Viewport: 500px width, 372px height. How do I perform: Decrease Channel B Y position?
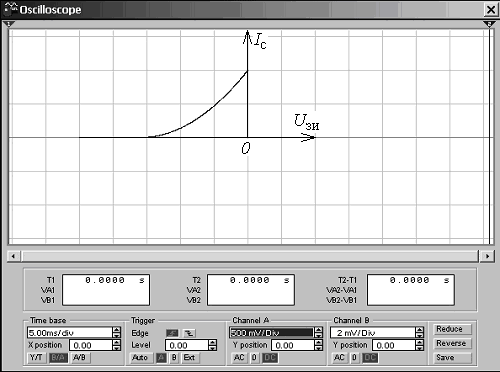pyautogui.click(x=420, y=348)
